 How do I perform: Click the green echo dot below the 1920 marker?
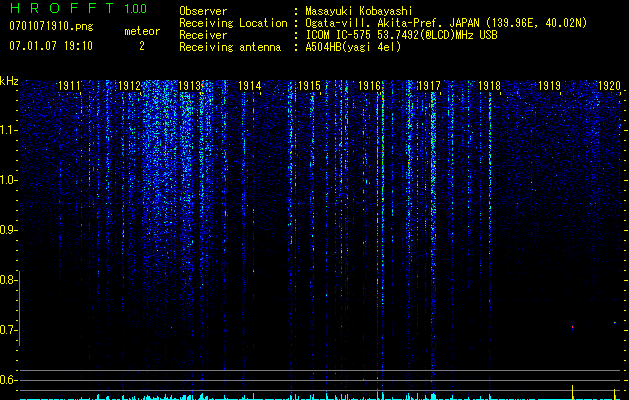pos(614,322)
